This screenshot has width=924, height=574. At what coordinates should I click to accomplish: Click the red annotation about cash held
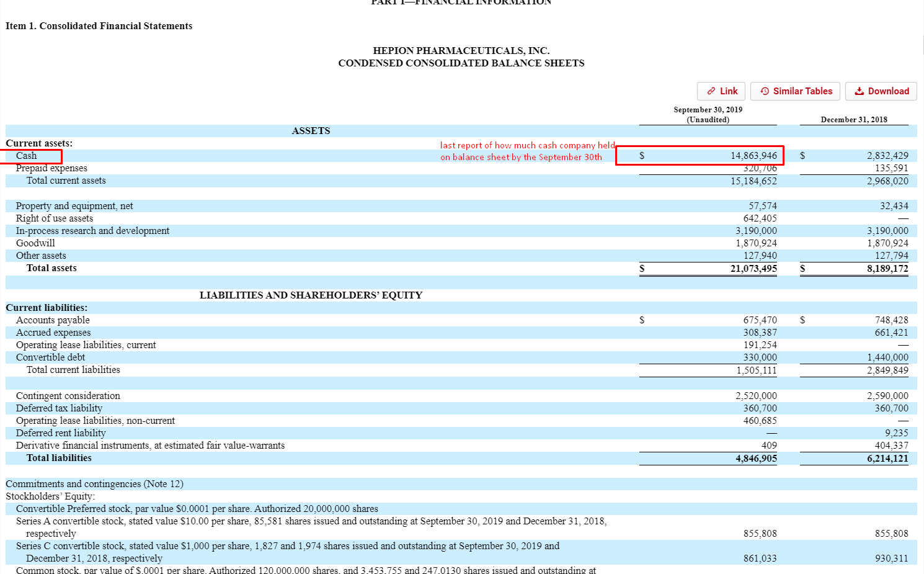point(526,151)
